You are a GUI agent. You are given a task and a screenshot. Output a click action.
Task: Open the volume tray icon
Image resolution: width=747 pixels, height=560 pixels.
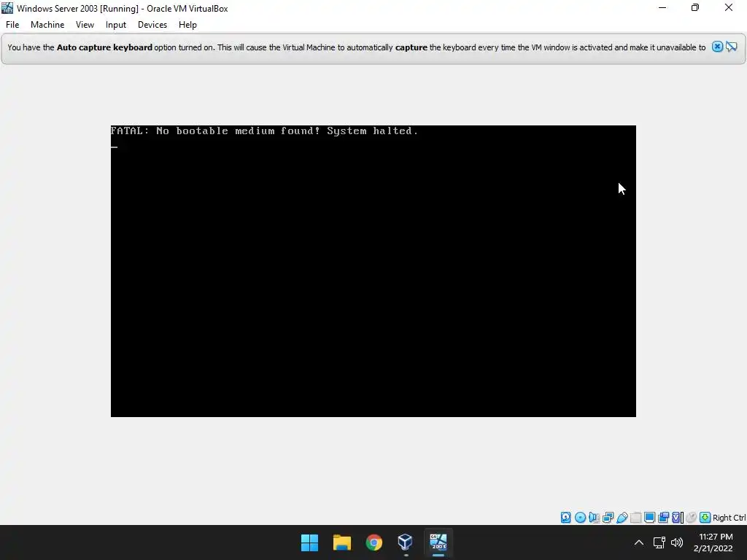pos(677,542)
